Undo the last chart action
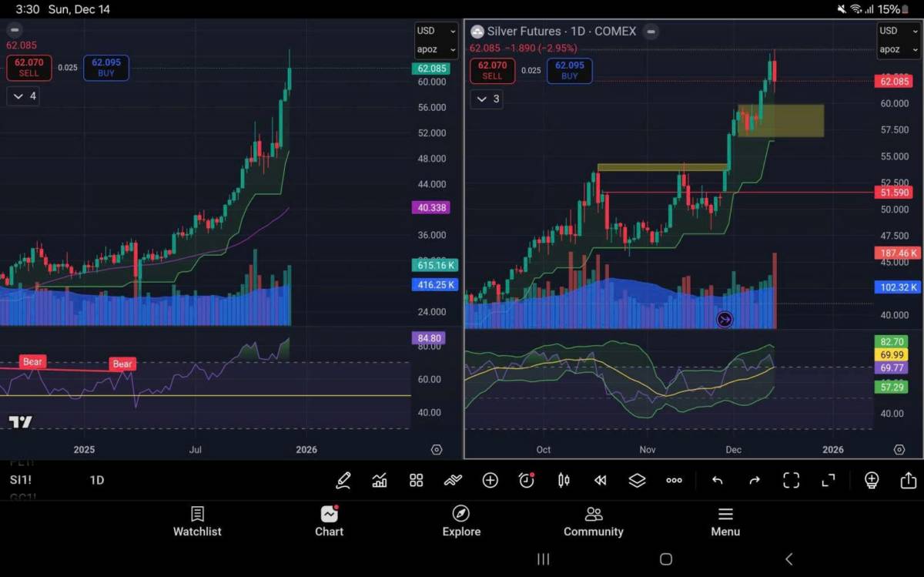This screenshot has width=924, height=577. (718, 481)
